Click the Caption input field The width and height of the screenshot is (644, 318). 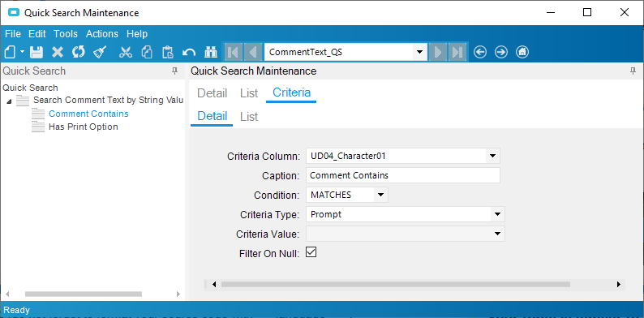pos(403,175)
